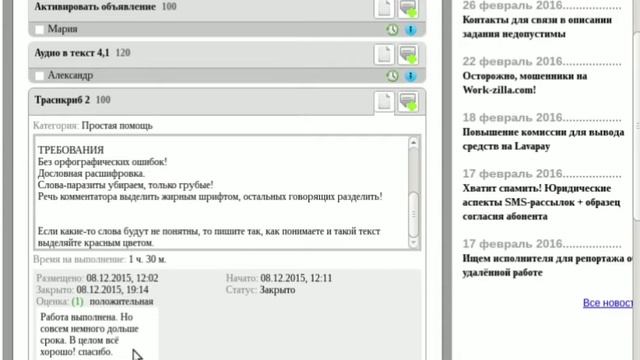Open document icon for Активировать объявление task
The width and height of the screenshot is (640, 360).
tap(384, 8)
